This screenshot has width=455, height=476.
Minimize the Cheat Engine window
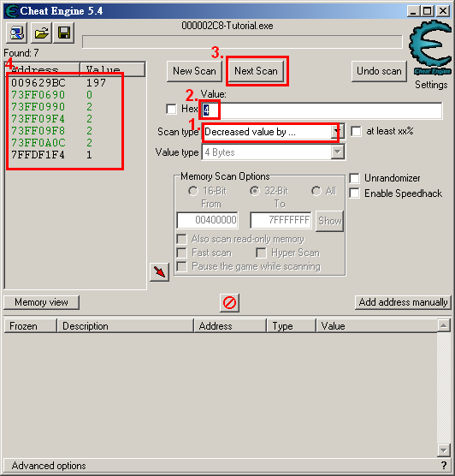pyautogui.click(x=413, y=11)
